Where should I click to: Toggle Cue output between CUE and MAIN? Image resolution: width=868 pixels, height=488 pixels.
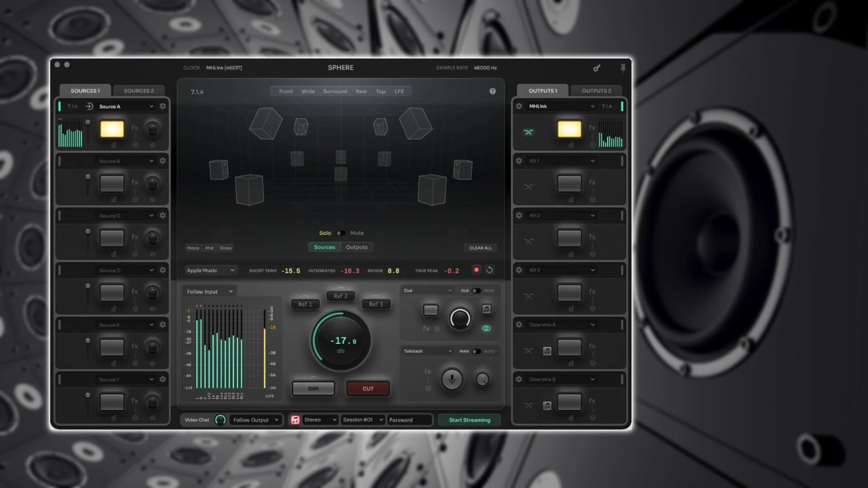476,291
